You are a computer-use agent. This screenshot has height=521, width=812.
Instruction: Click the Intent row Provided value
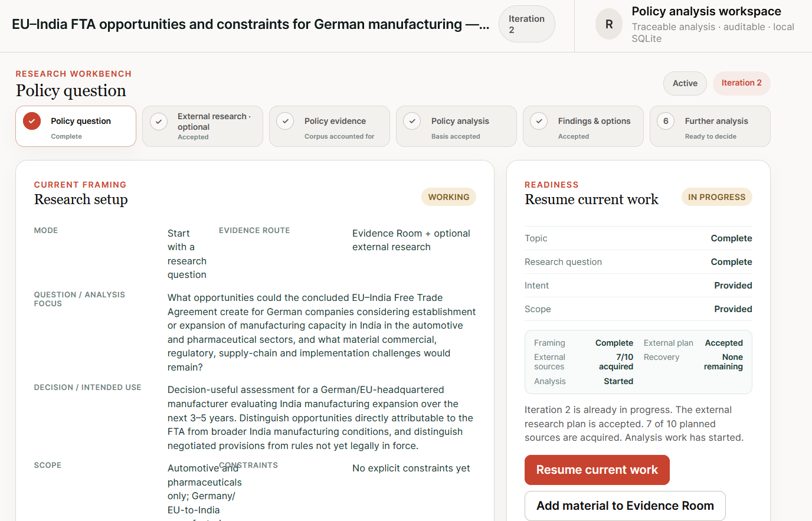tap(733, 286)
